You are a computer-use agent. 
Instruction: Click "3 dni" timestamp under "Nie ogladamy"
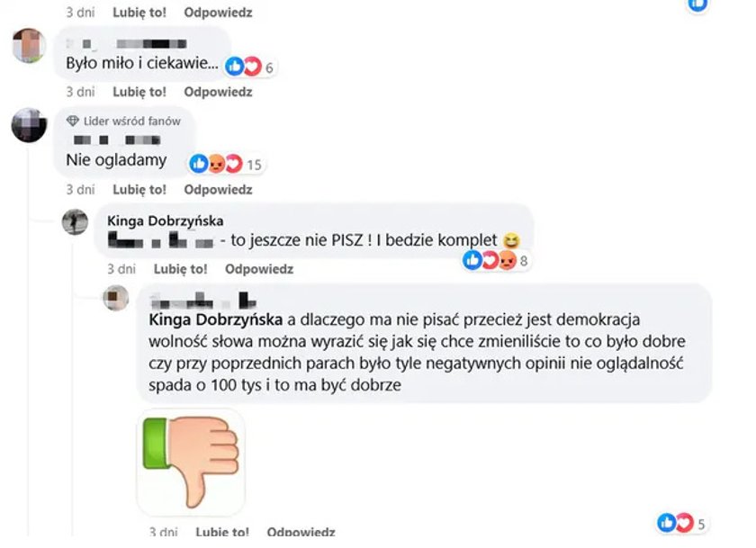80,189
